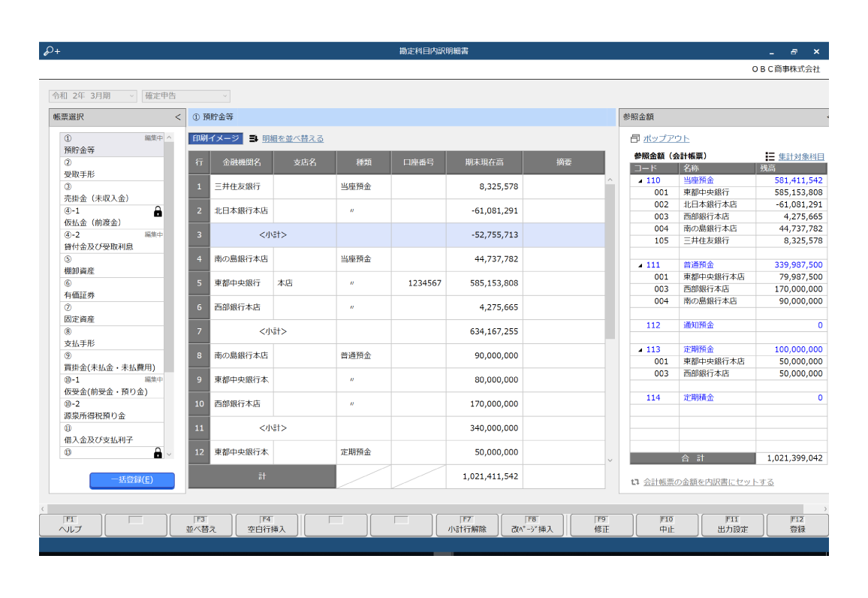
Task: Click account number 1234567 cell
Action: click(x=418, y=283)
